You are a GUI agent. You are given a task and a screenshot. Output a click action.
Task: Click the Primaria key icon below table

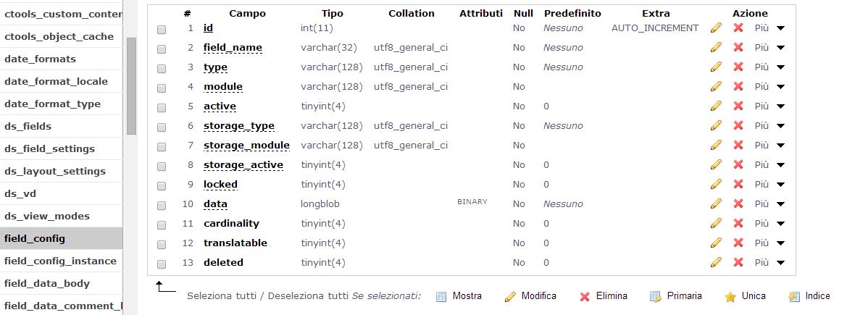(x=656, y=297)
